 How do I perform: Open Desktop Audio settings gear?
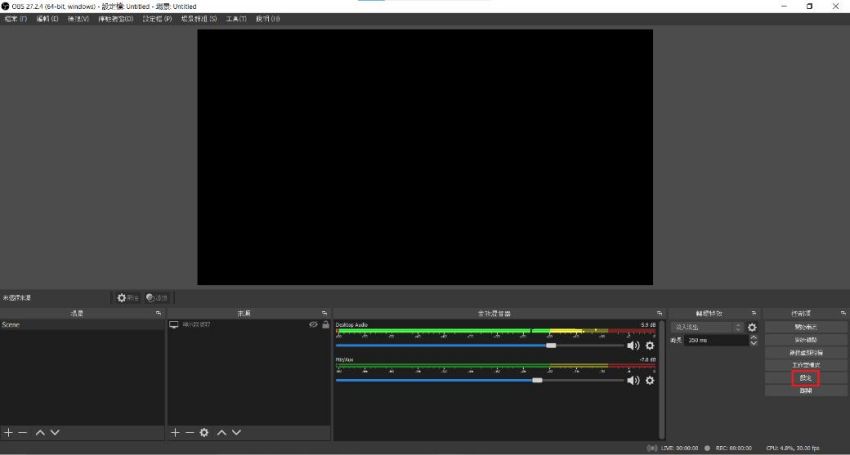click(x=649, y=345)
